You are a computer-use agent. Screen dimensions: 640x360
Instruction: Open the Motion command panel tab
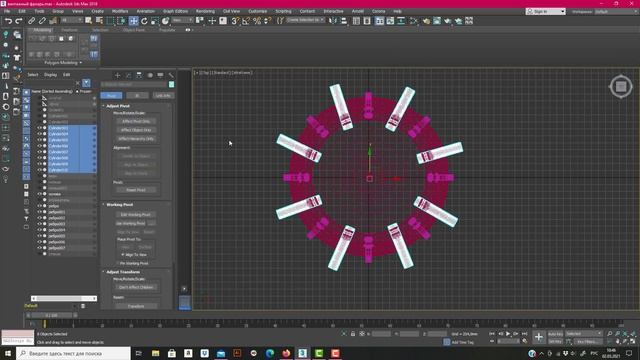pos(150,75)
